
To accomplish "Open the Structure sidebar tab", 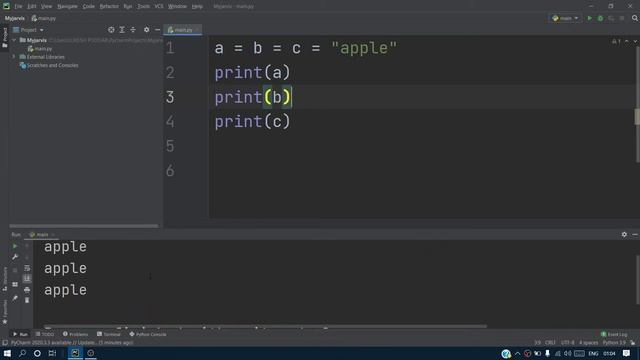I will click(x=5, y=279).
